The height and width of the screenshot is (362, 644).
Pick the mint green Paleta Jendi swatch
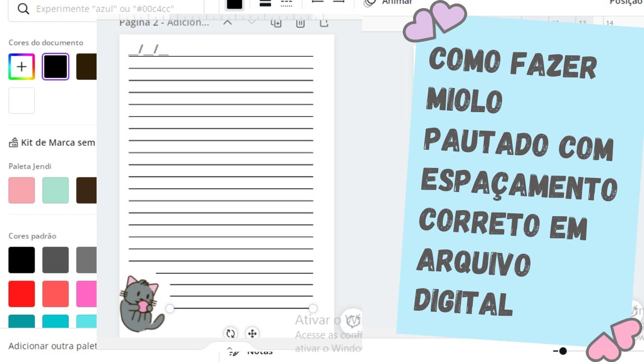[x=55, y=190]
